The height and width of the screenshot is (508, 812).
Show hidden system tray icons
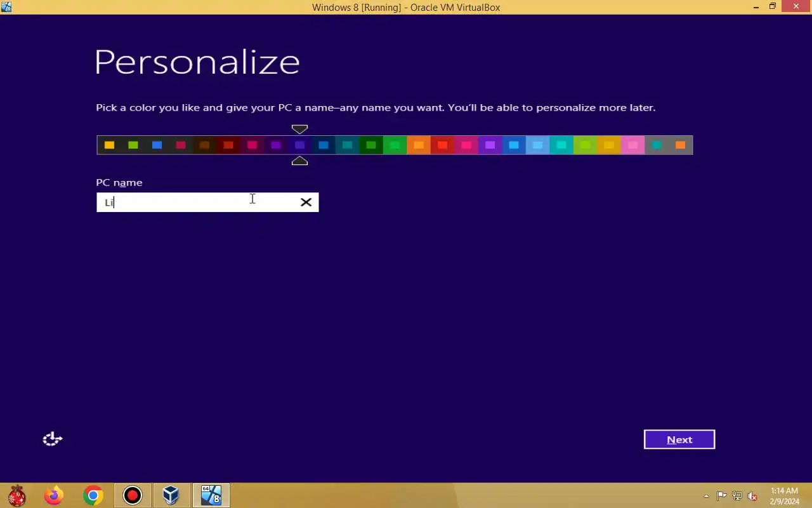tap(706, 496)
